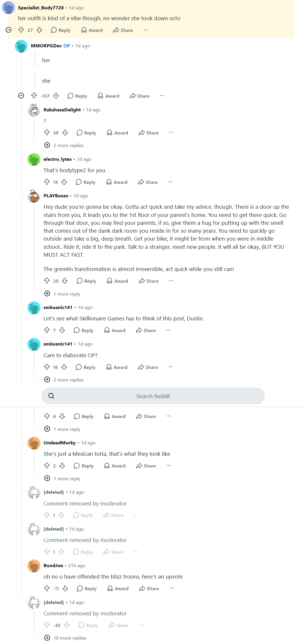
Task: Upvote BundJoe's comment
Action: click(x=47, y=588)
